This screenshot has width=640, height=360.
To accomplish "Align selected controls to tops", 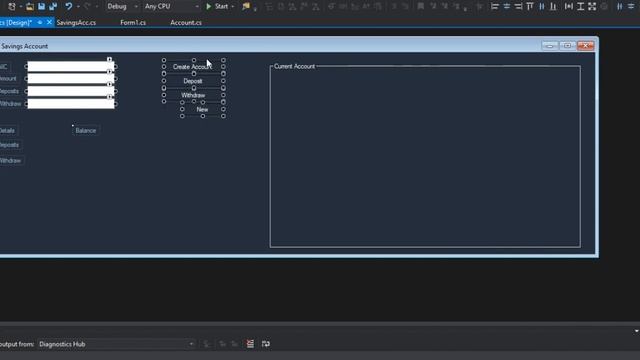I will coord(530,7).
